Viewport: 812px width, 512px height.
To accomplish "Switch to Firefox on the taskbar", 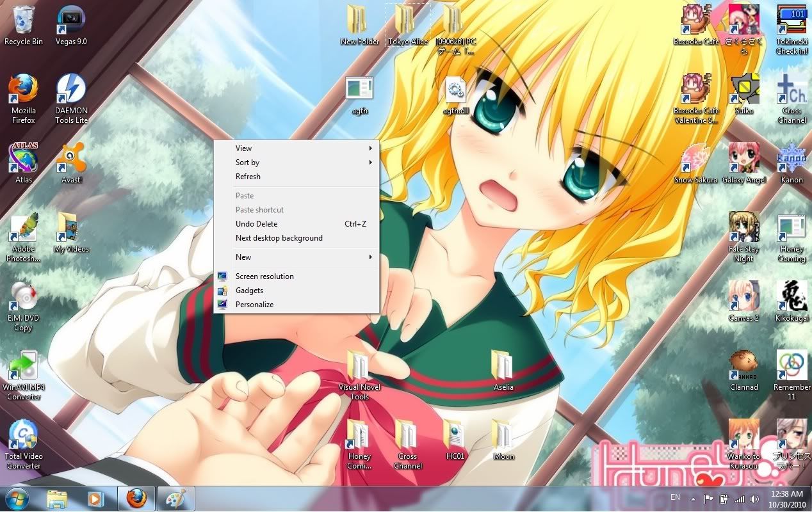I will (136, 499).
